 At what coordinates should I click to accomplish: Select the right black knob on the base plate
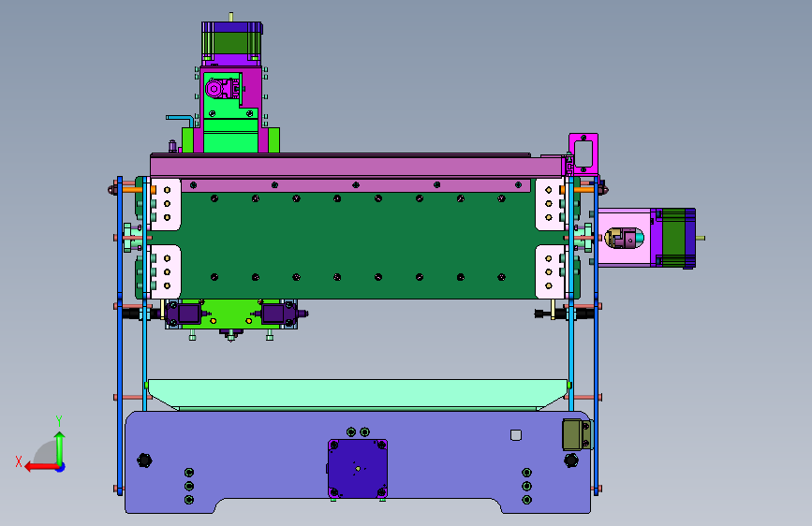[x=571, y=460]
